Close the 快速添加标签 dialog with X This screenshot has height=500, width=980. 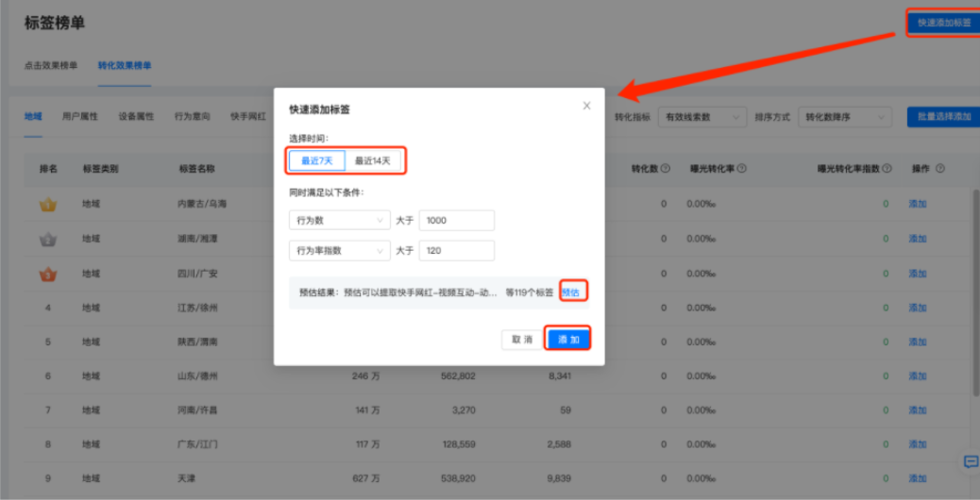(586, 106)
